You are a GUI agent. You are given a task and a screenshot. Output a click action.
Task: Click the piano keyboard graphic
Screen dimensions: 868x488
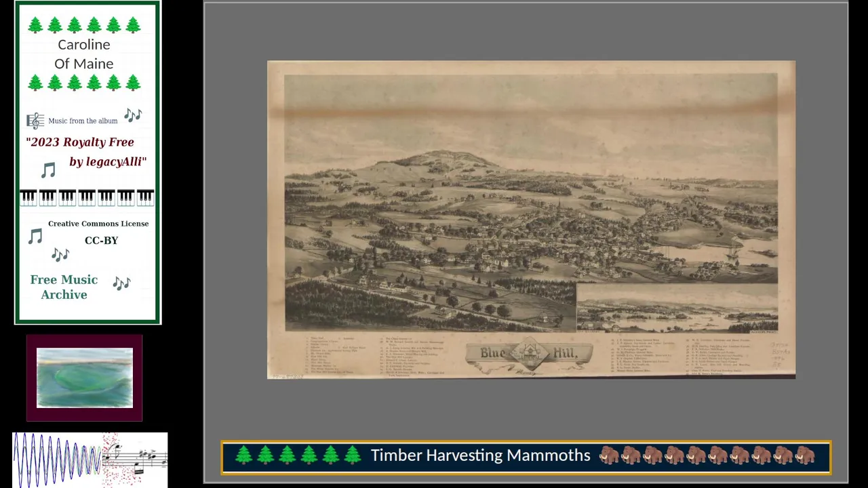click(x=87, y=198)
